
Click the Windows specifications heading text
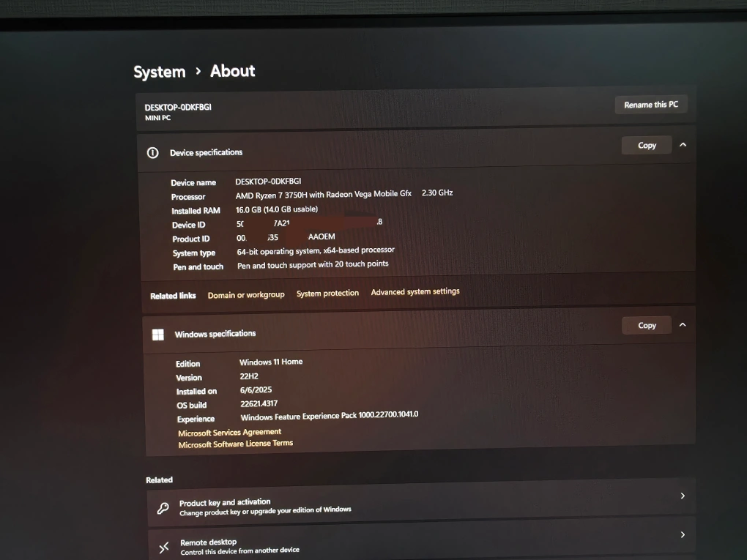coord(215,334)
